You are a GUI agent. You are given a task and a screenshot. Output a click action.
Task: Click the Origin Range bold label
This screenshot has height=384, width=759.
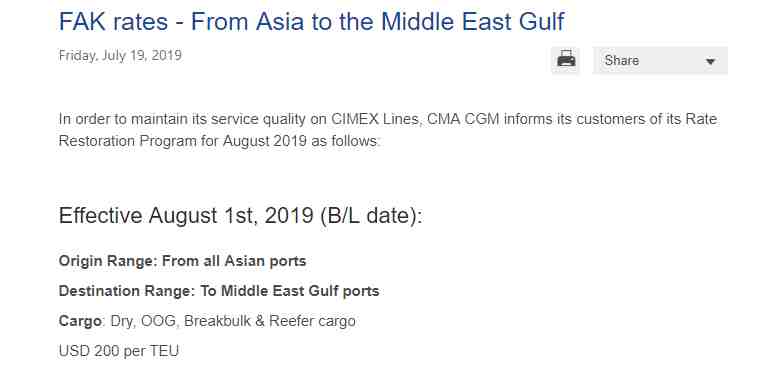point(108,261)
